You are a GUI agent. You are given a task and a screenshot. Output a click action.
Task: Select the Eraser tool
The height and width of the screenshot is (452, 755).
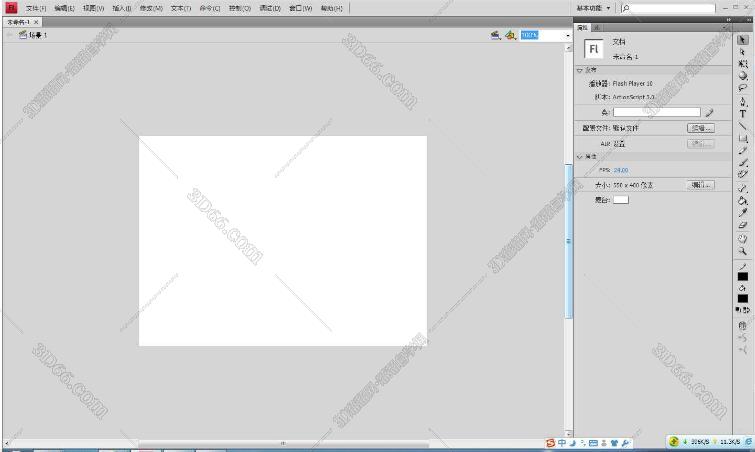click(x=742, y=225)
